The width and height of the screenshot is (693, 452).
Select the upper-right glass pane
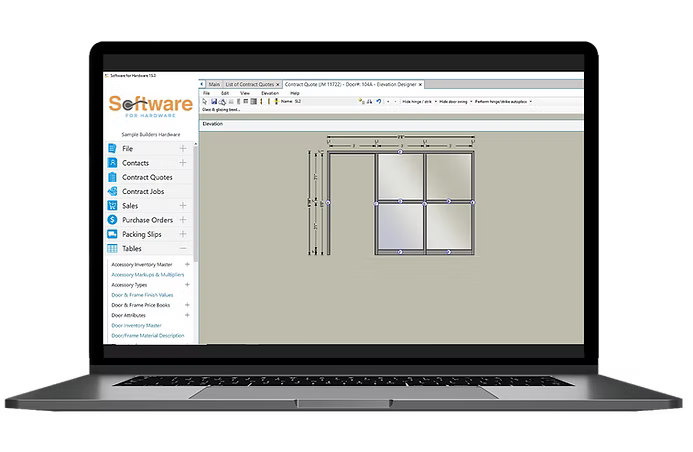tap(449, 177)
